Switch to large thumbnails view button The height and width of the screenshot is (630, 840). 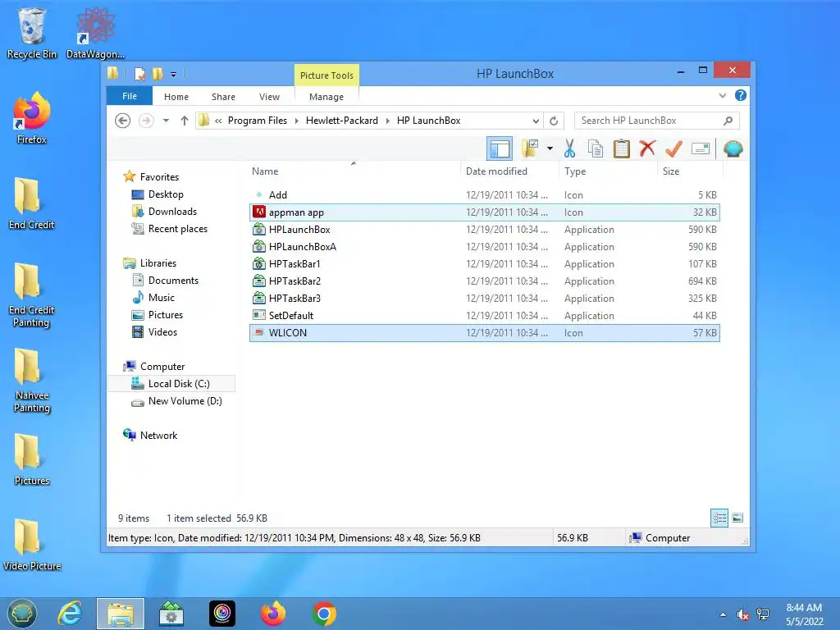[x=737, y=518]
